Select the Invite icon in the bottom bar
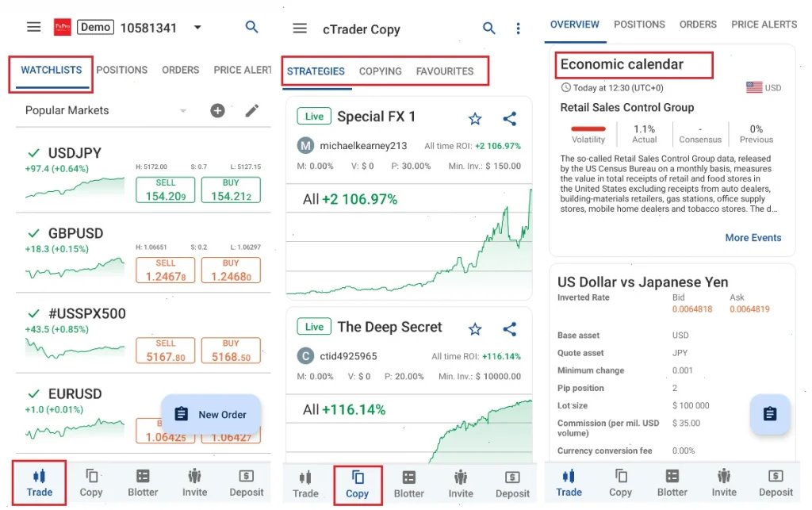 point(194,481)
